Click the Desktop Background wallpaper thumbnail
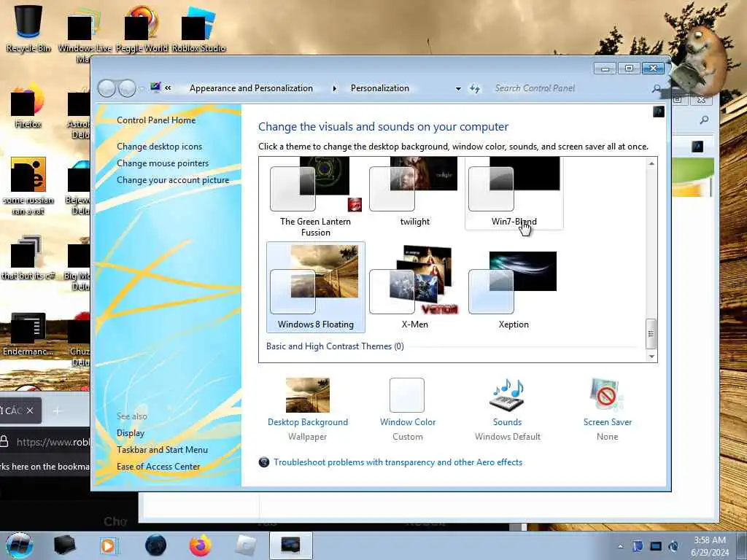Image resolution: width=747 pixels, height=560 pixels. pyautogui.click(x=308, y=395)
